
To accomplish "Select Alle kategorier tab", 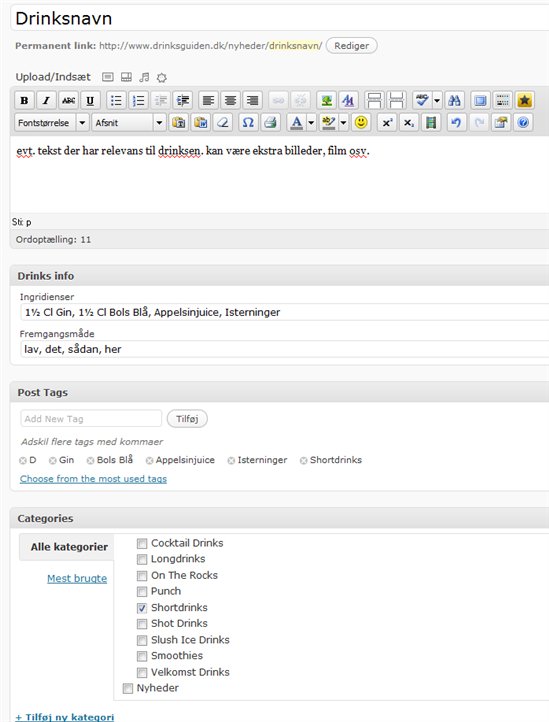I will 69,547.
